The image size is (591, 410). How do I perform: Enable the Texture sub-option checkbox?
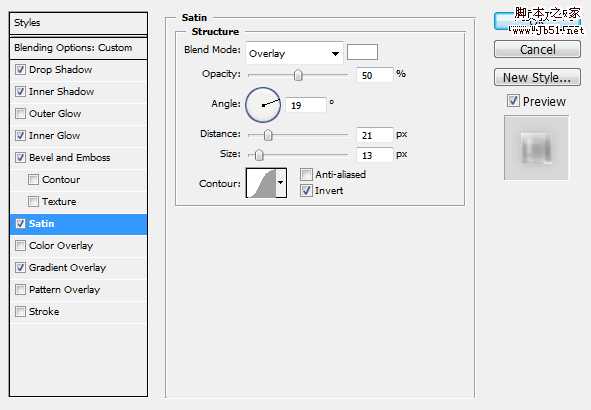coord(33,202)
